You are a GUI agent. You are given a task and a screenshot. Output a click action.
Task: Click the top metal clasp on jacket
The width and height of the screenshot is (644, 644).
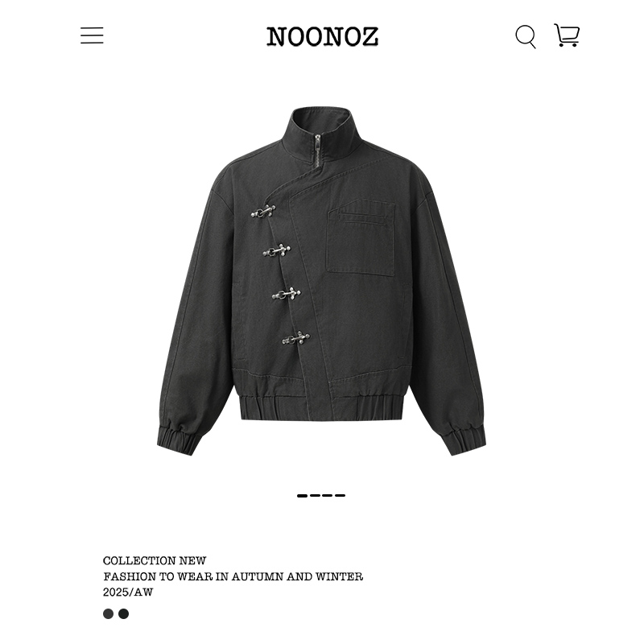pyautogui.click(x=263, y=212)
